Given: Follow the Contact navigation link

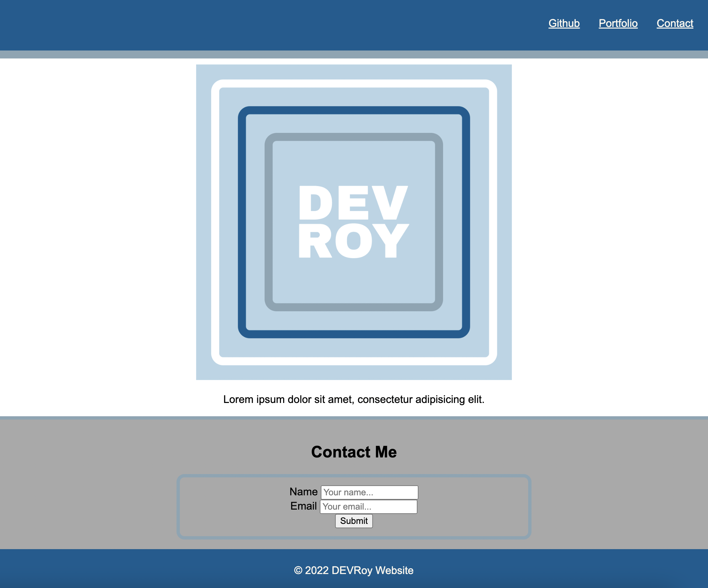Looking at the screenshot, I should [675, 23].
